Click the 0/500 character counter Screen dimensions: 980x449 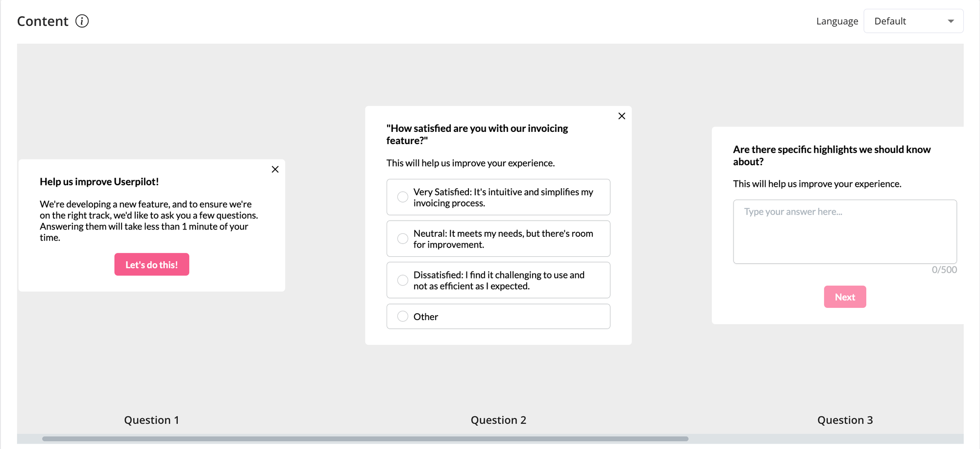point(945,269)
